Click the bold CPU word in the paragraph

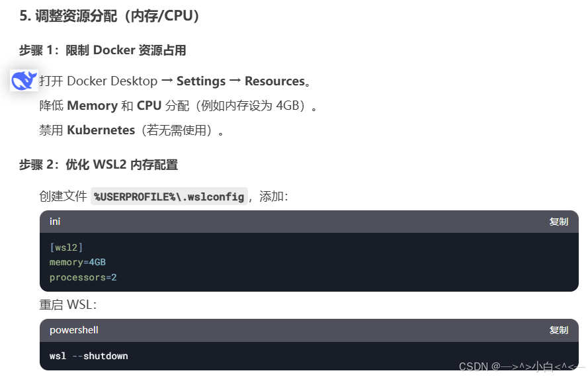click(x=149, y=106)
